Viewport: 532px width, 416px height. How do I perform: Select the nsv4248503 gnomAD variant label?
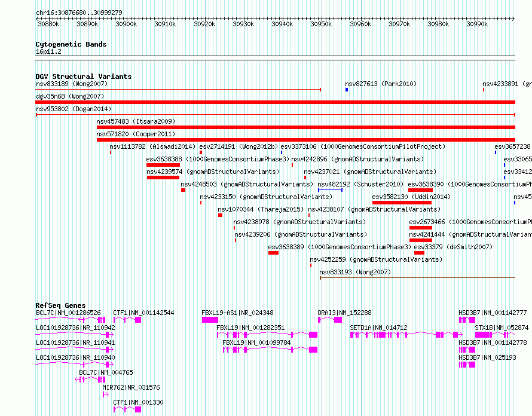tap(247, 184)
